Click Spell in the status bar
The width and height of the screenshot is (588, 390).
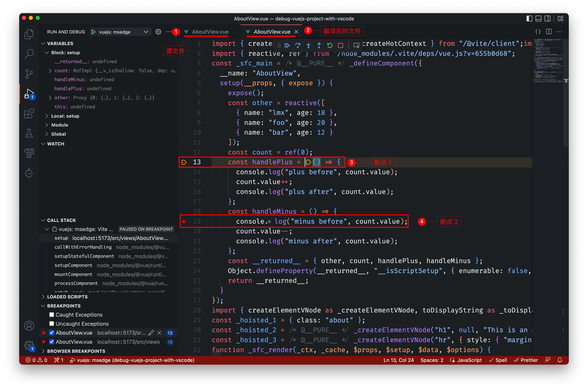[498, 360]
